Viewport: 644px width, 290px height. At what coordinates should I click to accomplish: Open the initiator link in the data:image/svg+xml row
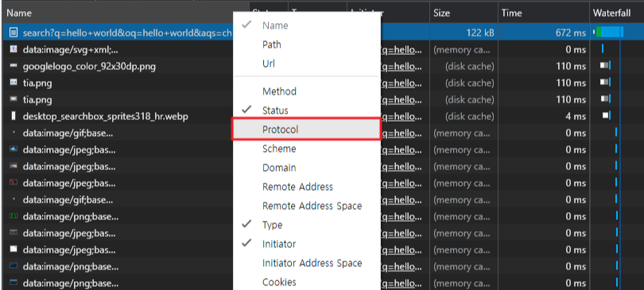click(x=402, y=49)
